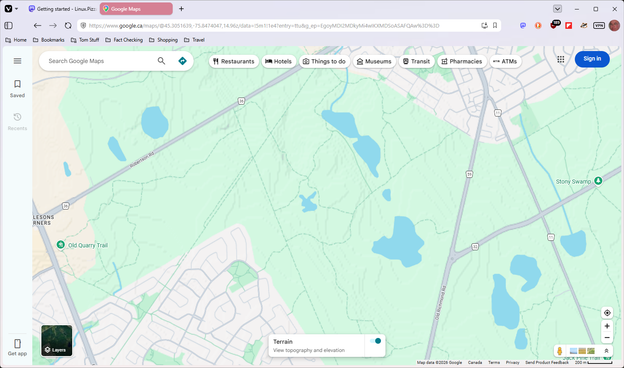Viewport: 624px width, 368px height.
Task: Click the Stony Swamp label
Action: (x=573, y=181)
